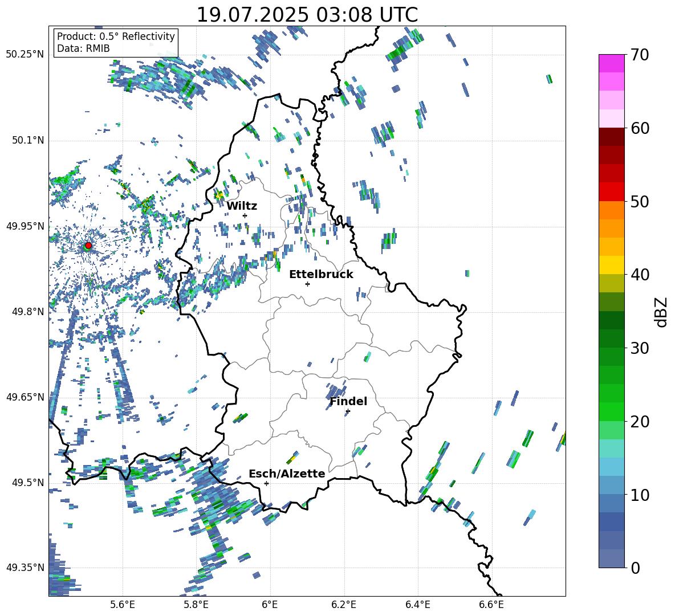Viewport: 675px width, 616px height.
Task: Click the colorbar tick label 20
Action: (640, 422)
